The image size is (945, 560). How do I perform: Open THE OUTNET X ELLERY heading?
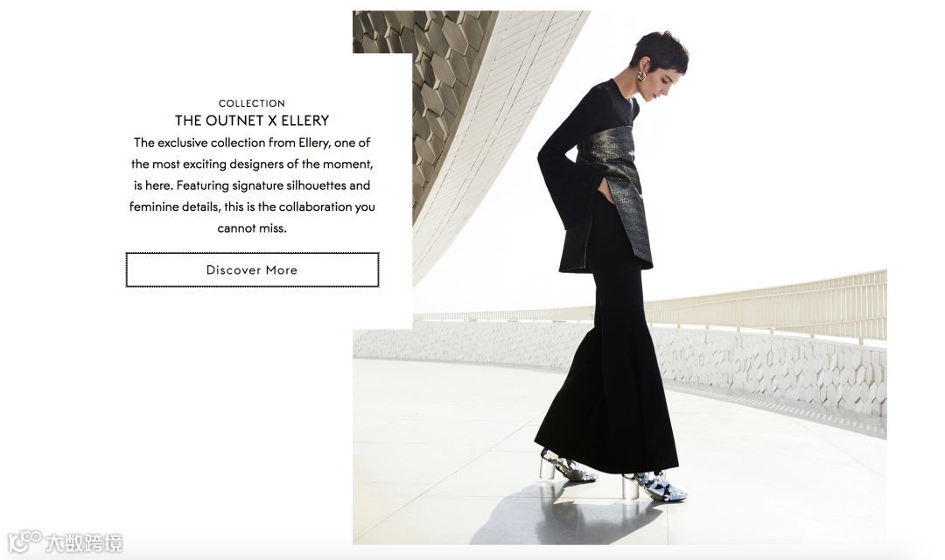(x=252, y=121)
